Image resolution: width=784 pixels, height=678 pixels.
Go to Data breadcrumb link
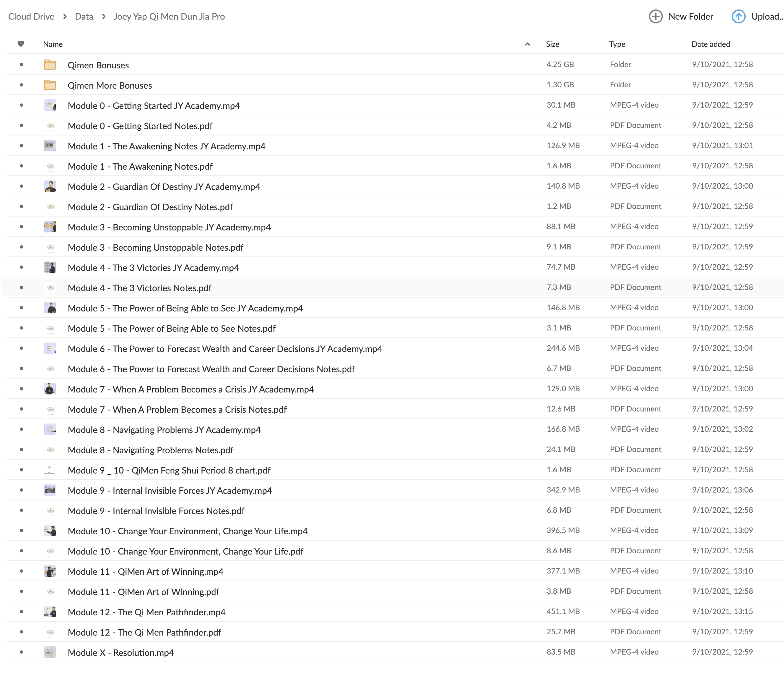[x=84, y=17]
